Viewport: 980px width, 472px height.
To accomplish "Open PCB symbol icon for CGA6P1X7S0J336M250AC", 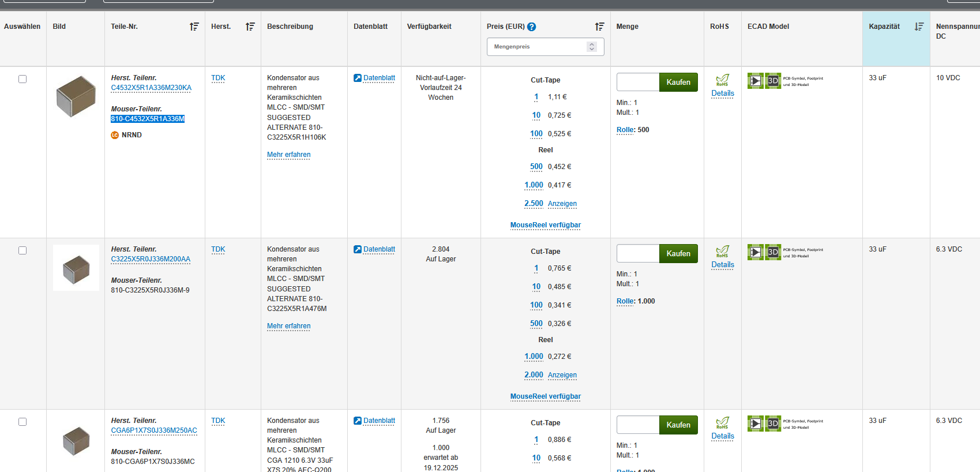I will pos(756,424).
